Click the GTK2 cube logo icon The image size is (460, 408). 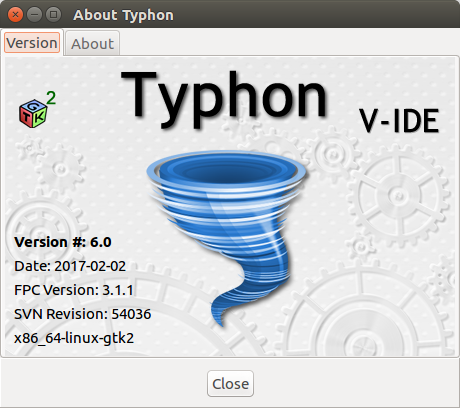pos(33,114)
